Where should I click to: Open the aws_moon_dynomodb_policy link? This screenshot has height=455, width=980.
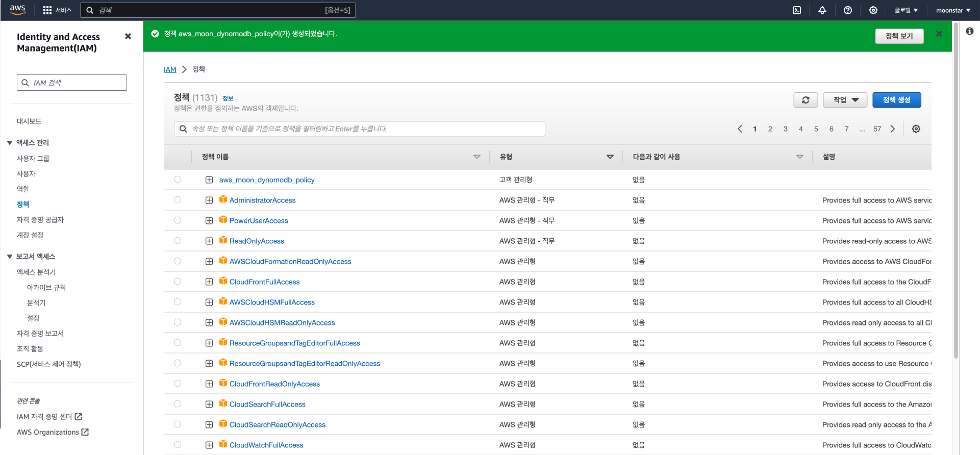pos(267,180)
